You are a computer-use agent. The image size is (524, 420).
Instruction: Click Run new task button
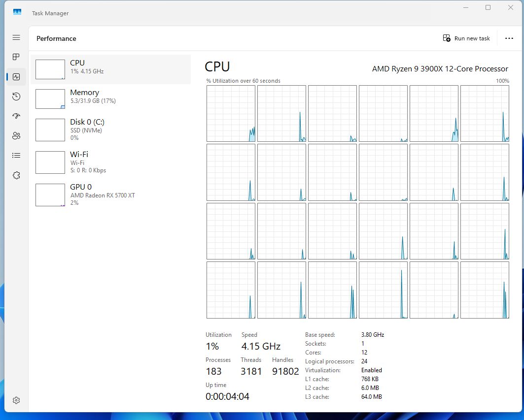pyautogui.click(x=466, y=38)
